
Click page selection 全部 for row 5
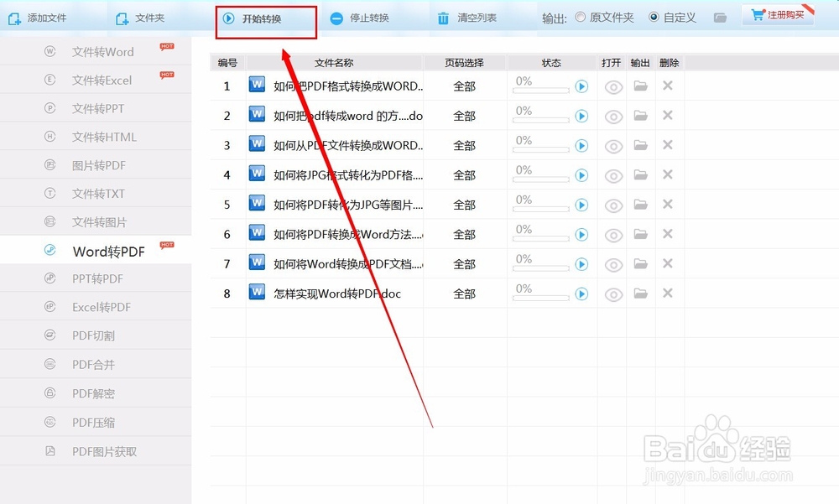tap(465, 205)
